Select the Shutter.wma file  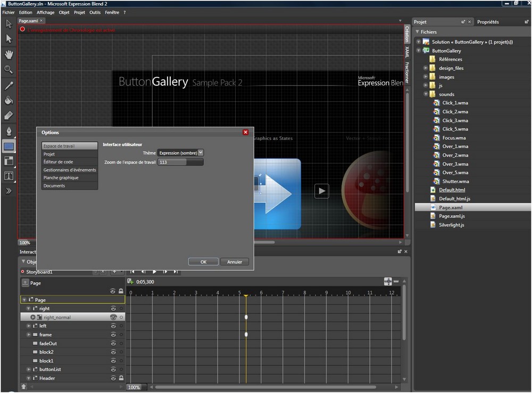point(455,181)
